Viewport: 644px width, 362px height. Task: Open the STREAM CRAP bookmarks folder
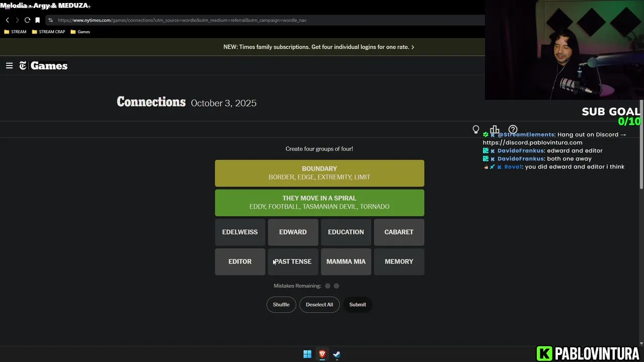48,32
